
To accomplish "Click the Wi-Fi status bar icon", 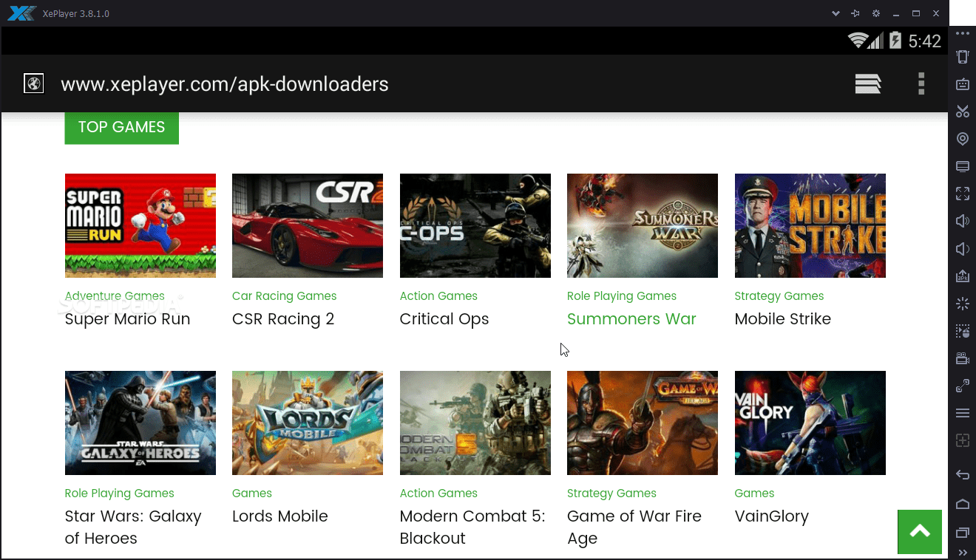I will 858,41.
